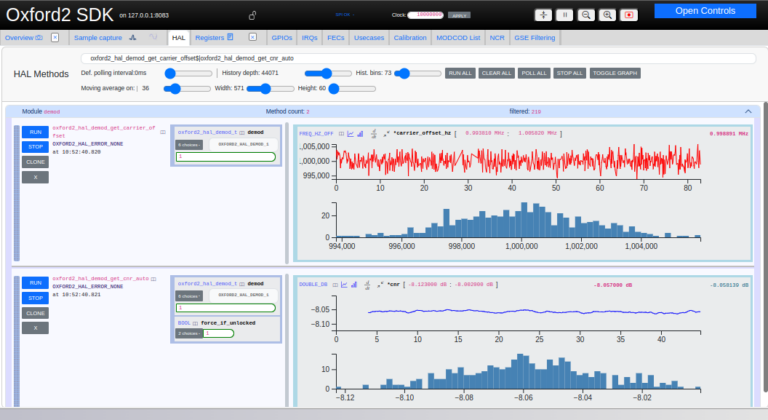Switch to the Calibration tab

point(410,37)
